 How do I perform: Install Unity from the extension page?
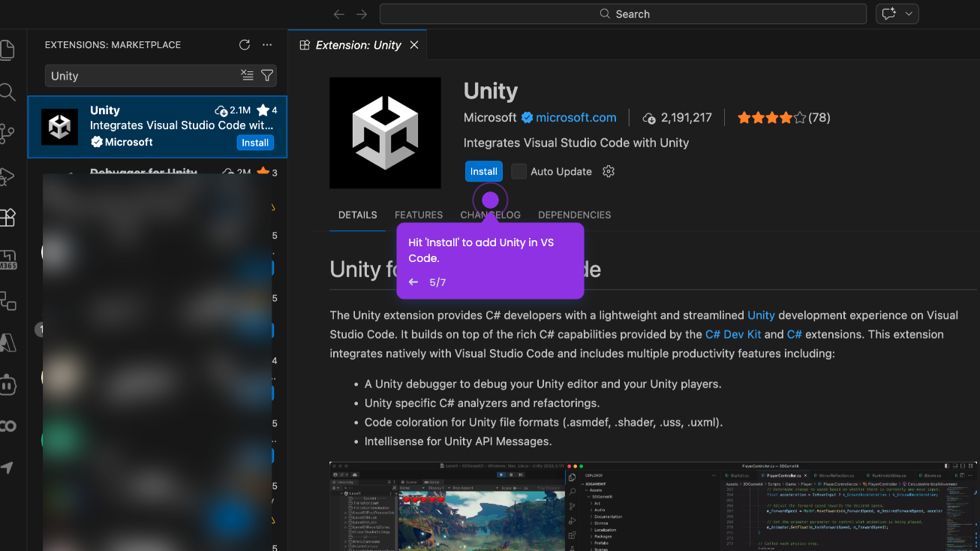tap(483, 171)
